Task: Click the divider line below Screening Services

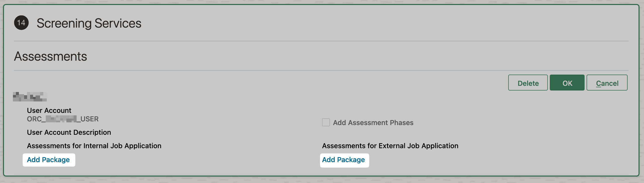Action: (321, 41)
